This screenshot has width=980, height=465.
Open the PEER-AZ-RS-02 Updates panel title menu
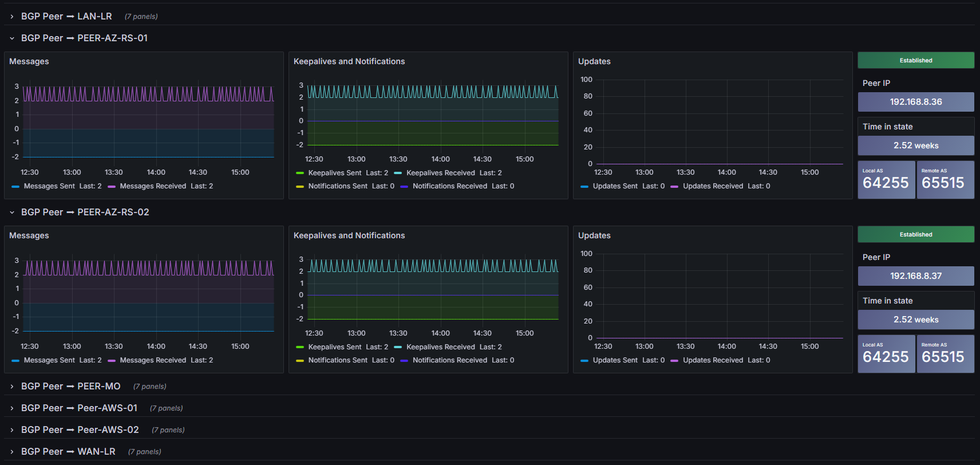[x=594, y=235]
